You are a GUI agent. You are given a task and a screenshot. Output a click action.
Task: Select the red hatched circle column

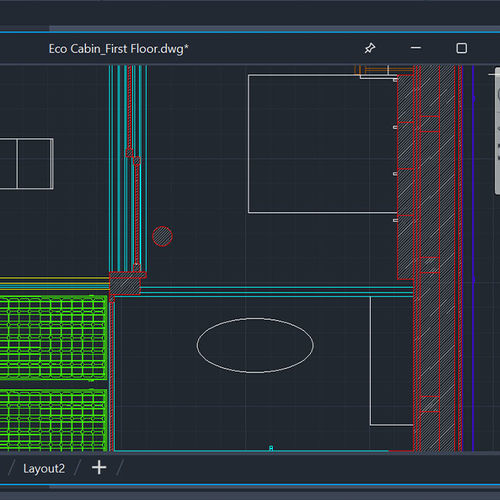point(162,236)
